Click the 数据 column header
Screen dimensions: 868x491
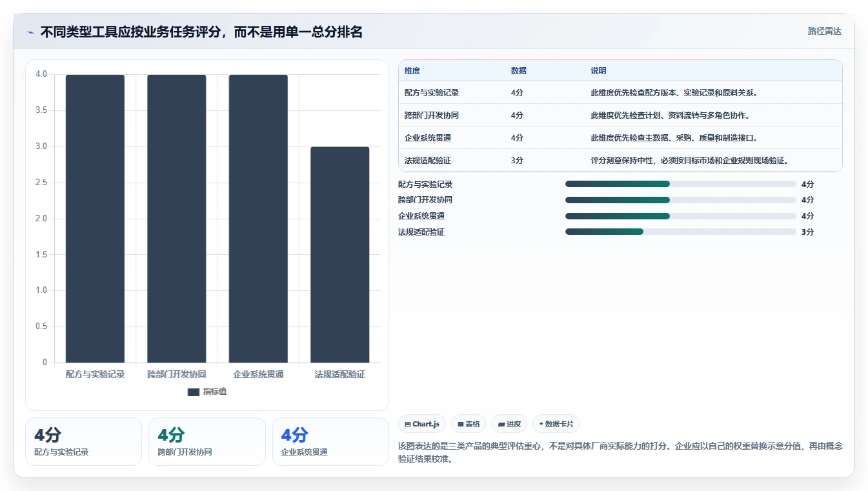tap(519, 71)
